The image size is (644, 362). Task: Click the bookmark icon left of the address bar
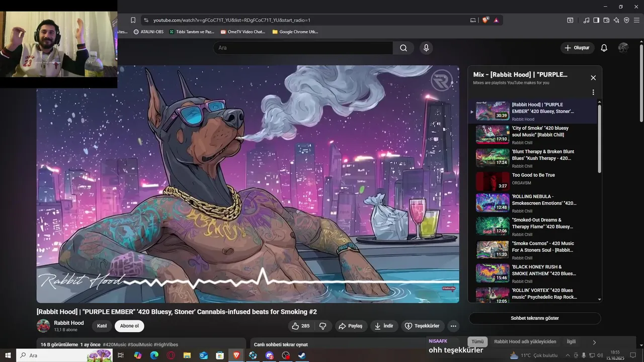133,20
